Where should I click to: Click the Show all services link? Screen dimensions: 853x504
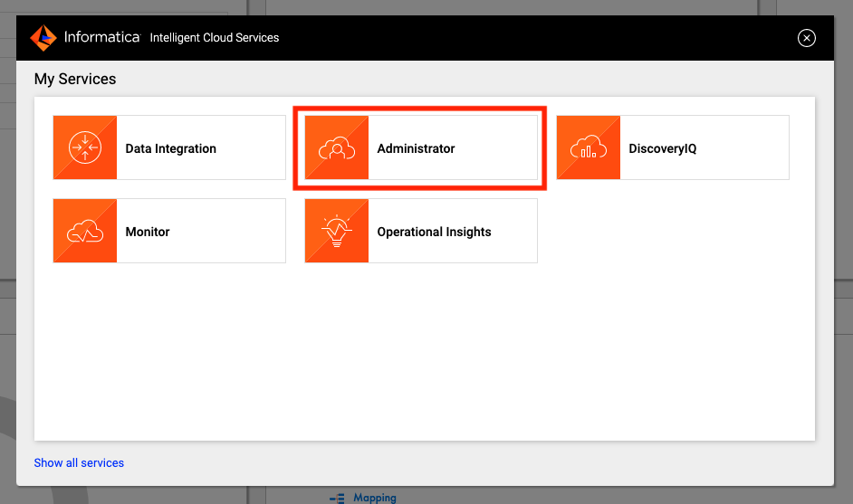click(79, 462)
